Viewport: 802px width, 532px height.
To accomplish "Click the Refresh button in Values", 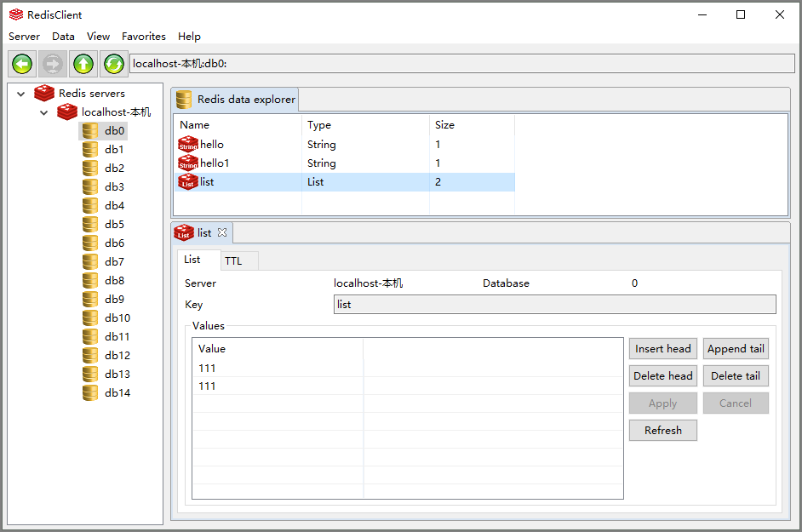I will point(663,430).
